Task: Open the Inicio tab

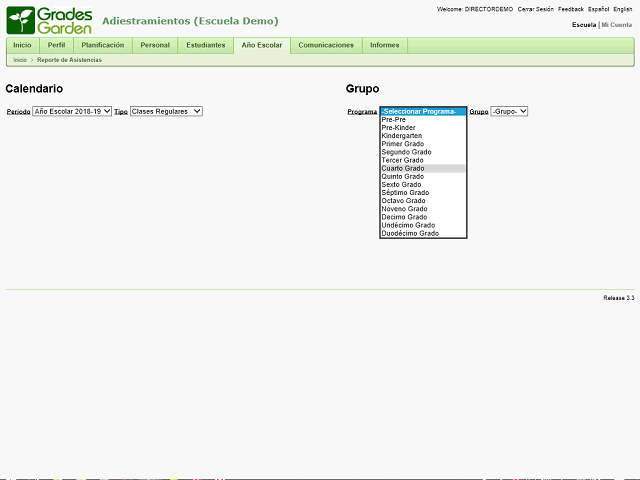Action: click(x=22, y=45)
